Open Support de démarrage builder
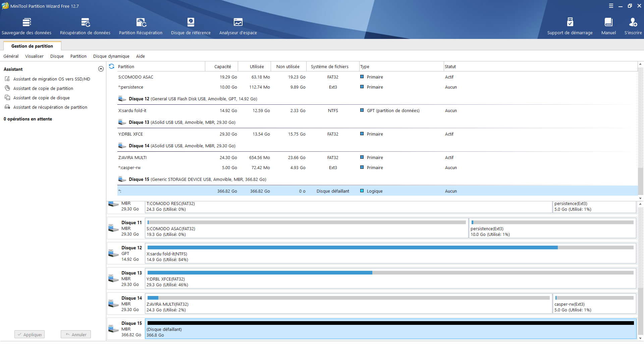The width and height of the screenshot is (644, 349). [x=570, y=26]
